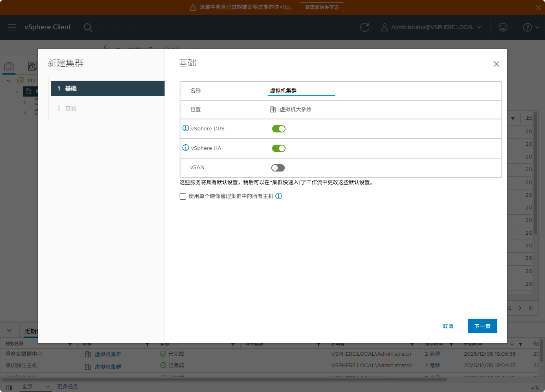Click the cluster name input field
545x392 pixels.
pyautogui.click(x=301, y=90)
